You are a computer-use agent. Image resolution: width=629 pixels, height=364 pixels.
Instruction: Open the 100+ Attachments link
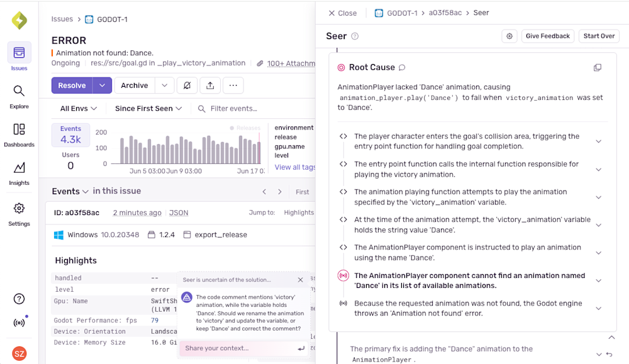[x=291, y=63]
